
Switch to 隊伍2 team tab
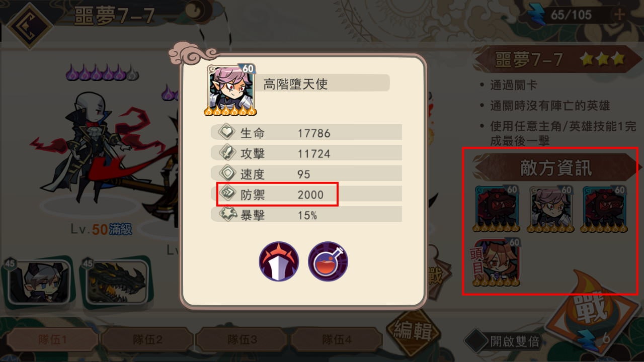point(147,340)
